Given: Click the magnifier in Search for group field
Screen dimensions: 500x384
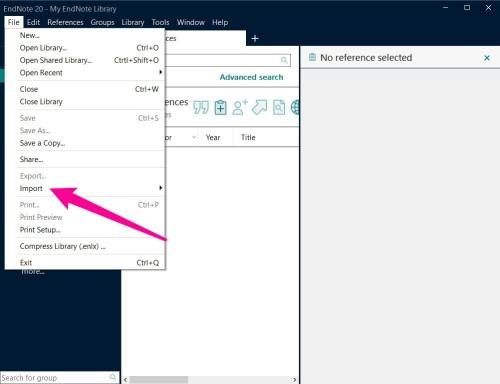Looking at the screenshot, I should click(113, 377).
